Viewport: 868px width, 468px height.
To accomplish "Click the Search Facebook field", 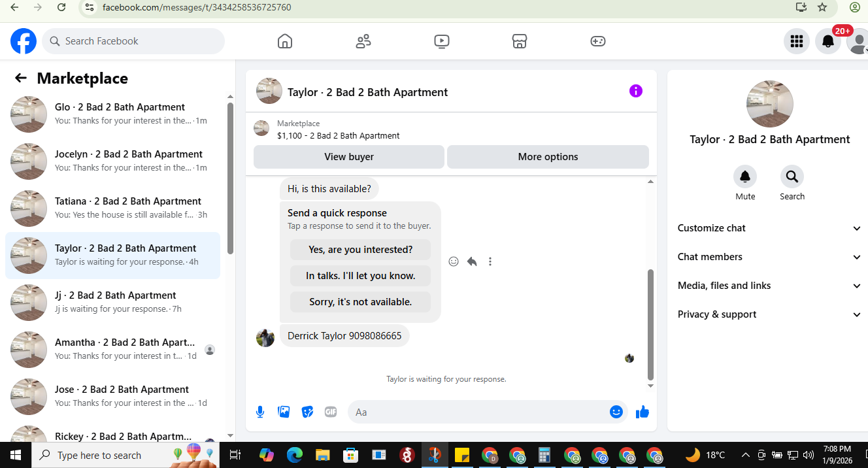I will pos(133,41).
